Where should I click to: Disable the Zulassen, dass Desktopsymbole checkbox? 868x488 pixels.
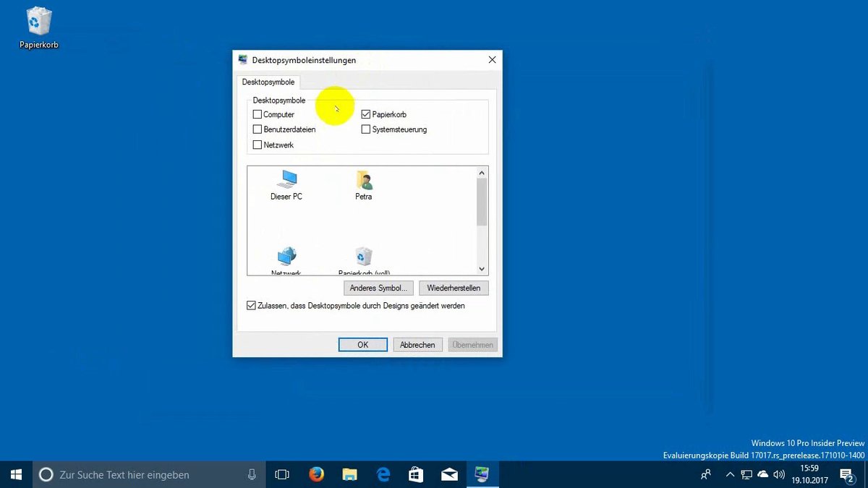click(x=251, y=305)
